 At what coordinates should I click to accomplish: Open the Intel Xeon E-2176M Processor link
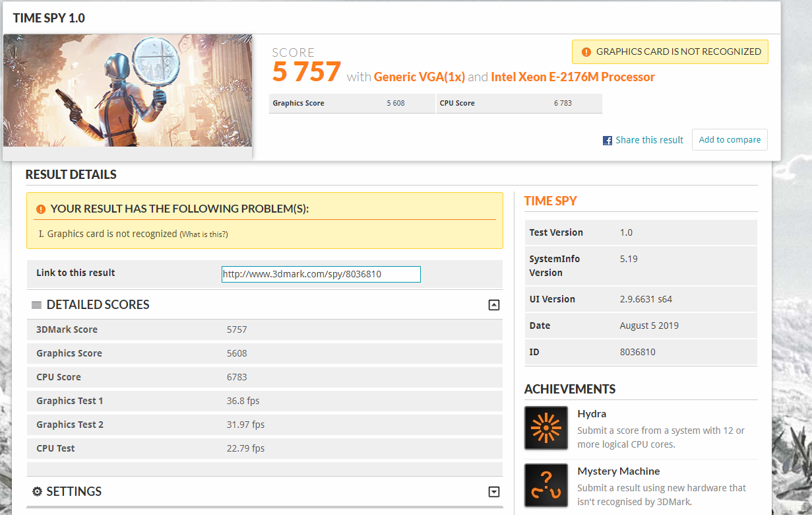tap(573, 77)
